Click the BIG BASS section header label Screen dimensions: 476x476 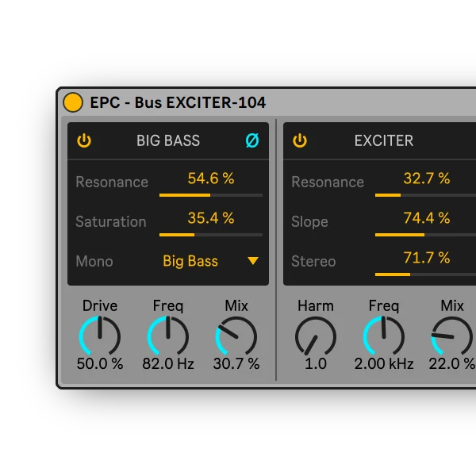(x=168, y=140)
